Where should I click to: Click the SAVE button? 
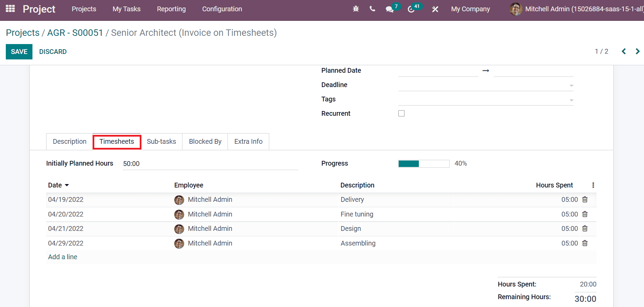(x=19, y=52)
